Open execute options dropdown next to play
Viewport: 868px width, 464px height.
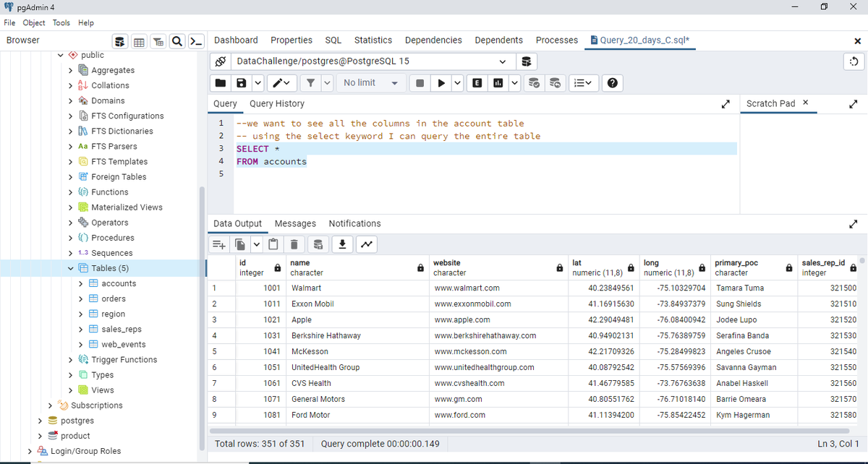tap(457, 83)
